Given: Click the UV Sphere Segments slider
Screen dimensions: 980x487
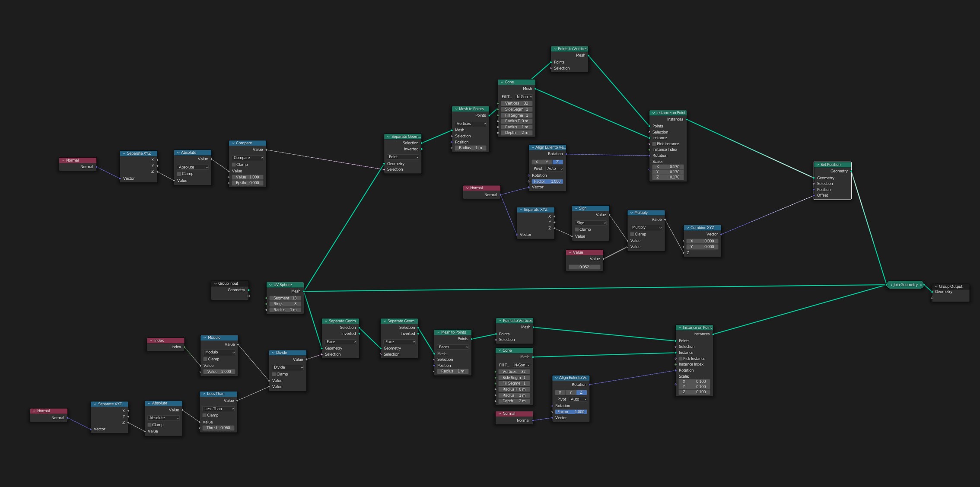Looking at the screenshot, I should pos(285,298).
